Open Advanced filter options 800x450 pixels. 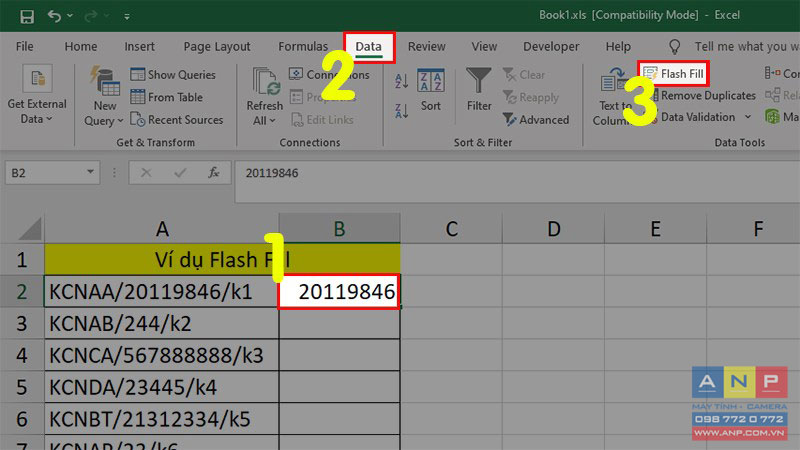536,119
